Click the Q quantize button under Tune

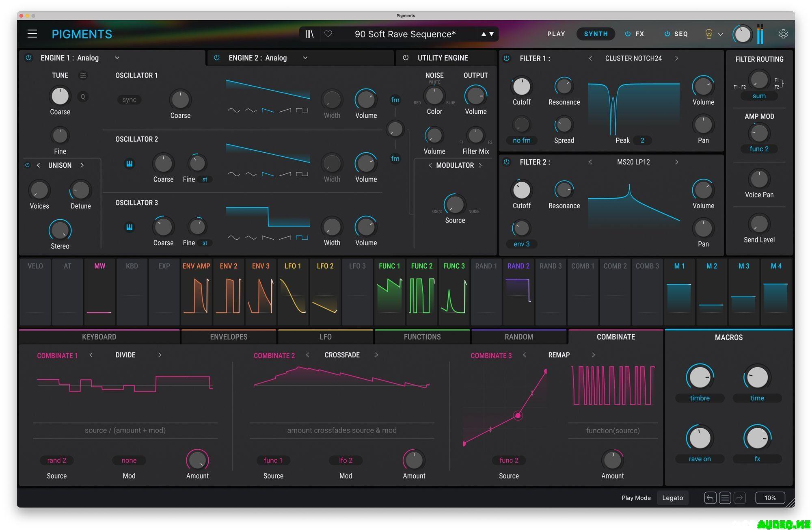coord(83,97)
